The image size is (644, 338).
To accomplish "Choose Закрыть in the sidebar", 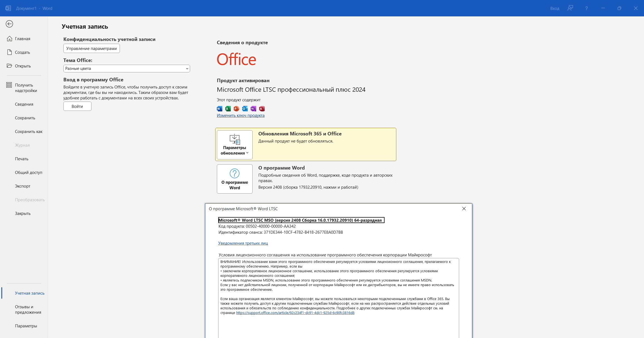I will tap(23, 213).
